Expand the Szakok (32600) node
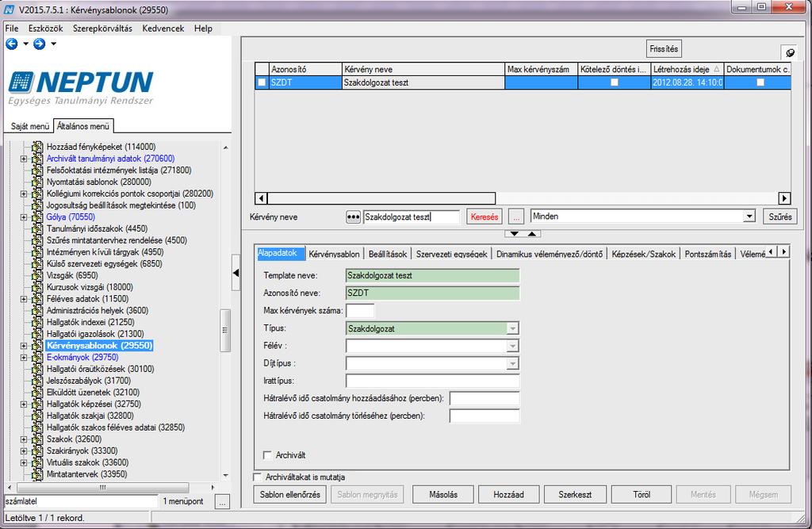The height and width of the screenshot is (529, 812). [24, 439]
